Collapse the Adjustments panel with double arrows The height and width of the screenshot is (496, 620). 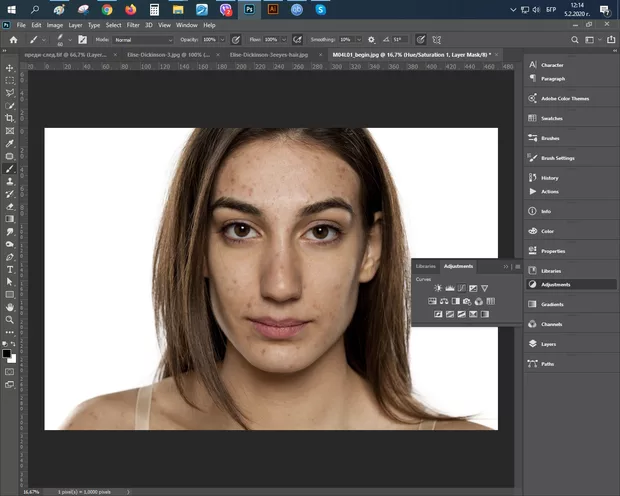[506, 267]
